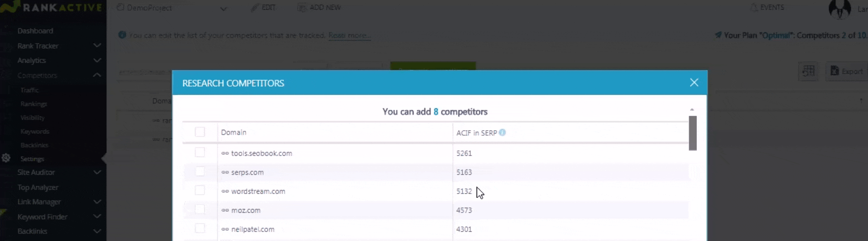Click the Domain column header in dialog
Screen dimensions: 868x241
[x=234, y=133]
